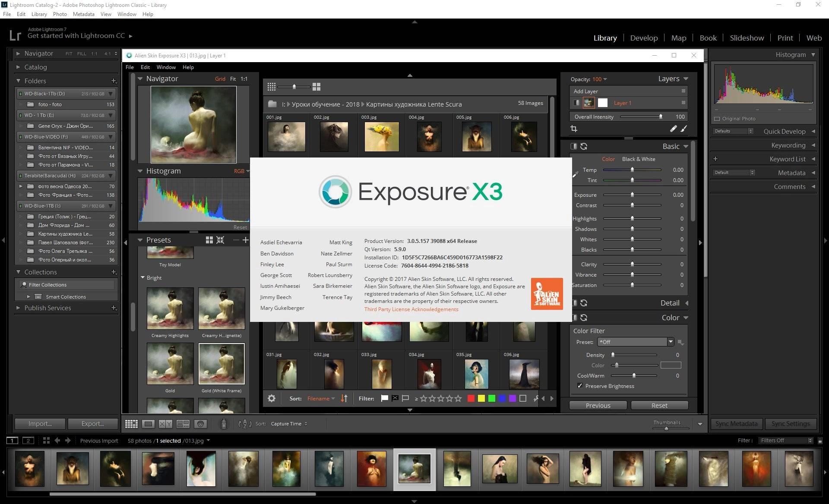The height and width of the screenshot is (504, 829).
Task: Open the Slideshow module
Action: (747, 38)
